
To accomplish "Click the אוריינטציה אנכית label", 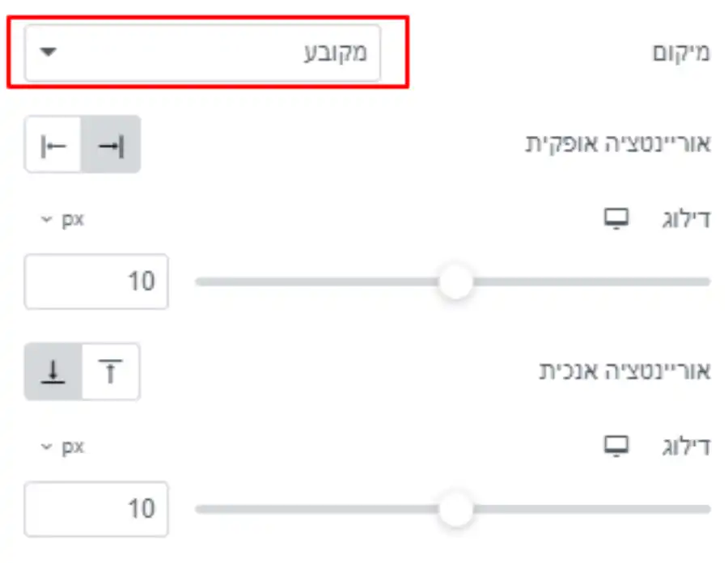I will pos(624,370).
